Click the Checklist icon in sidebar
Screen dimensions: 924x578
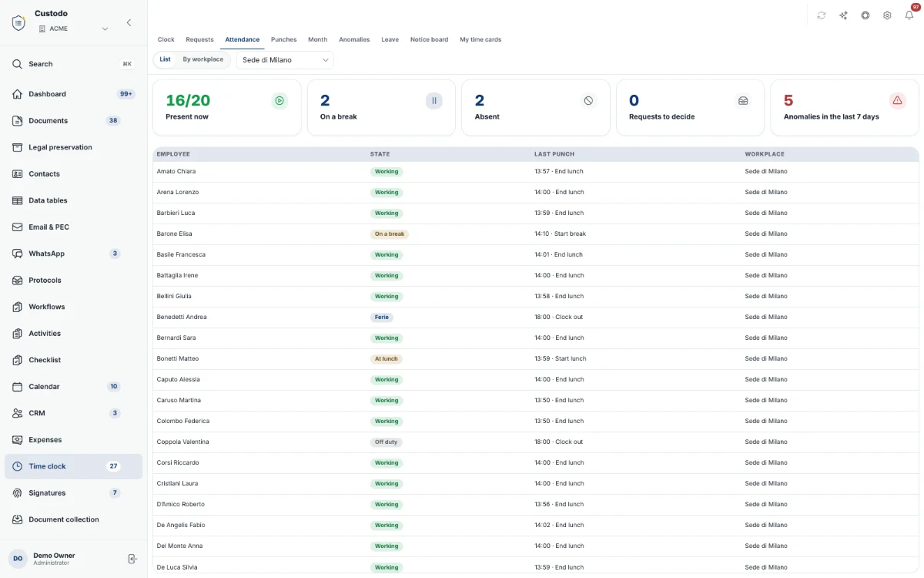click(x=18, y=360)
